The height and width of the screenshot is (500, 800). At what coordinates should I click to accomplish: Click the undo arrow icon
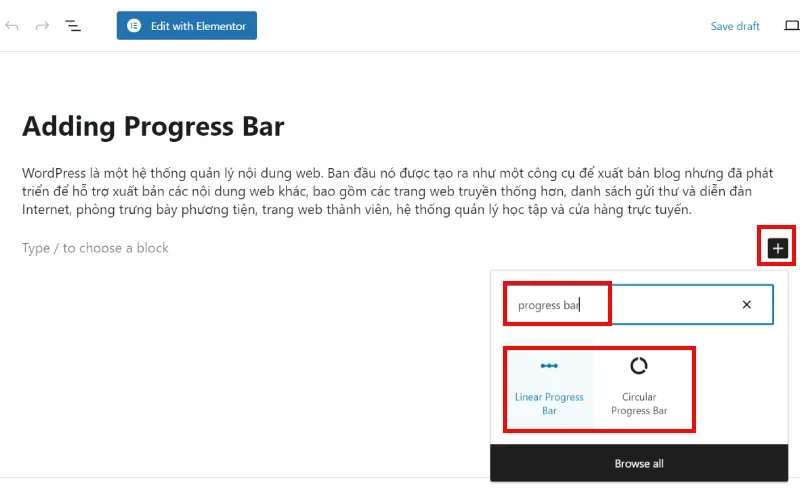[x=12, y=26]
